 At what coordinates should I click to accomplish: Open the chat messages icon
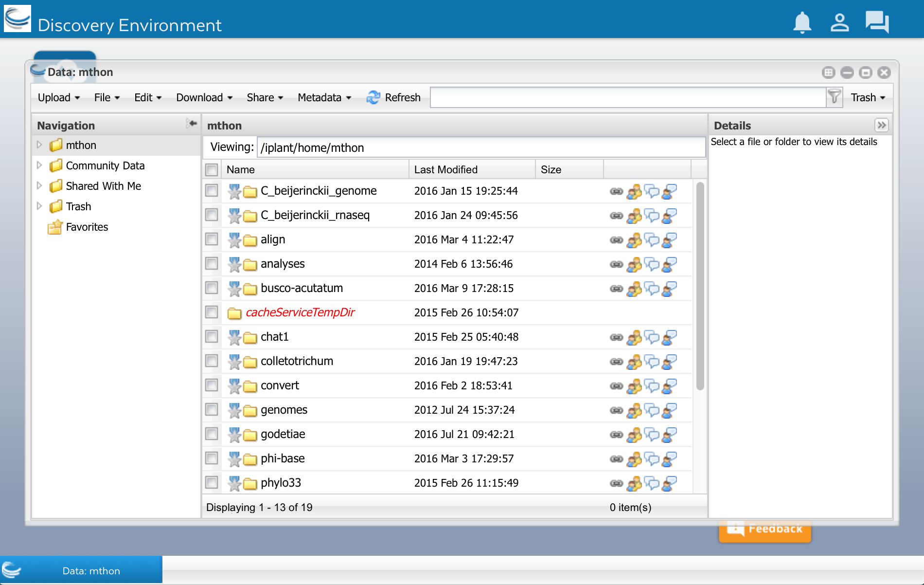click(x=877, y=22)
